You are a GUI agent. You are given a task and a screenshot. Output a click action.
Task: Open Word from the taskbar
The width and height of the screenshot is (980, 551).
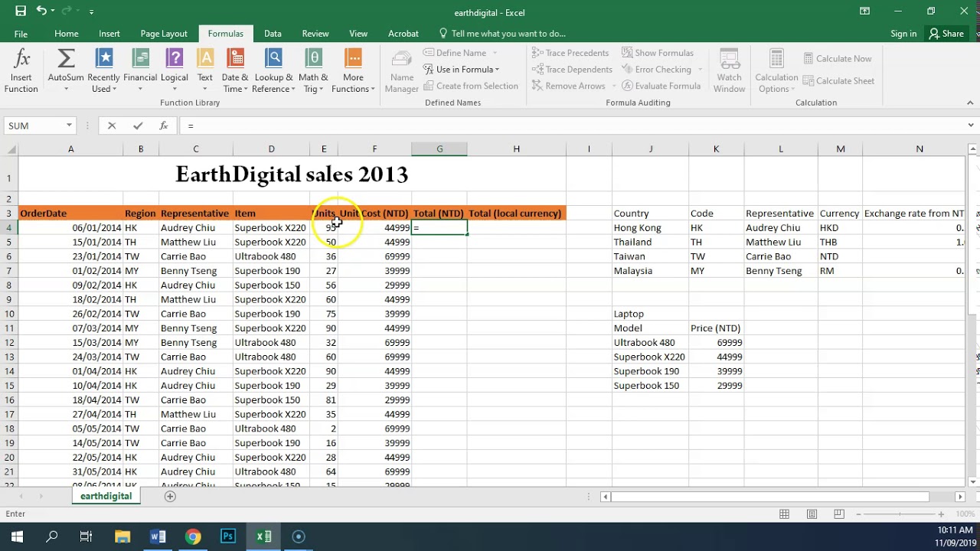(158, 536)
